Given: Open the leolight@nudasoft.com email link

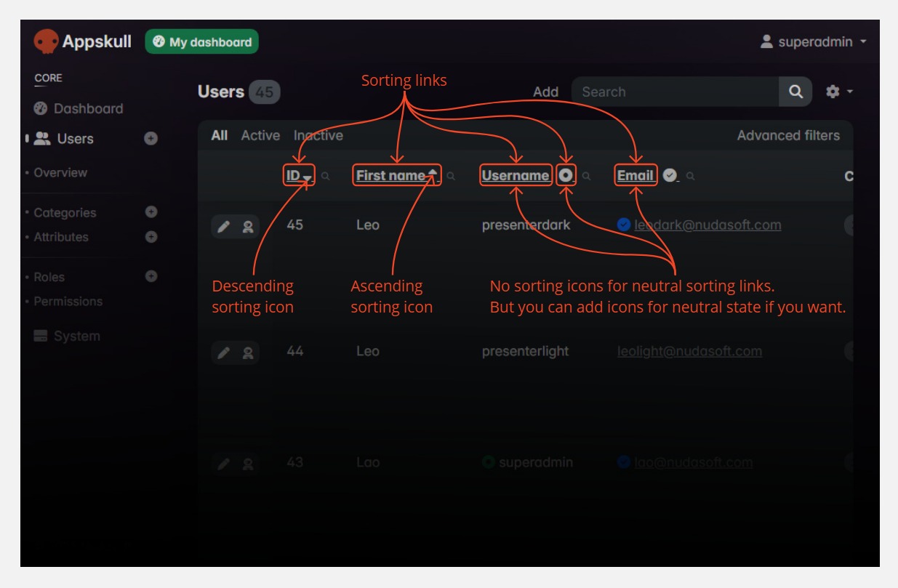Looking at the screenshot, I should point(689,351).
